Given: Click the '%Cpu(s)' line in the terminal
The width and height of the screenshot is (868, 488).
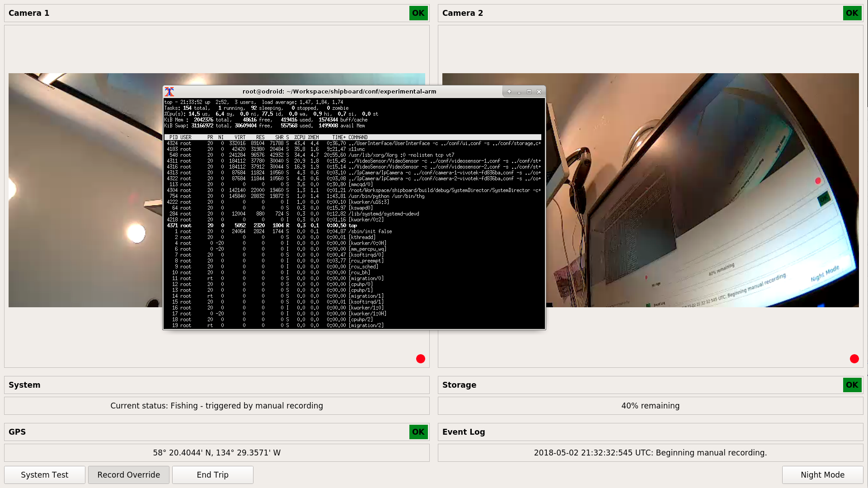Looking at the screenshot, I should pos(272,114).
